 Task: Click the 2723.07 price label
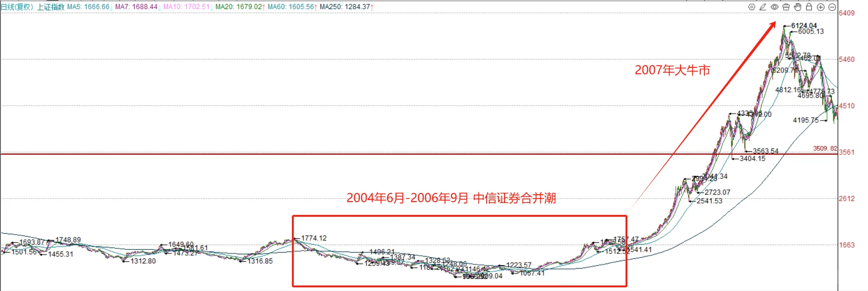pos(717,192)
